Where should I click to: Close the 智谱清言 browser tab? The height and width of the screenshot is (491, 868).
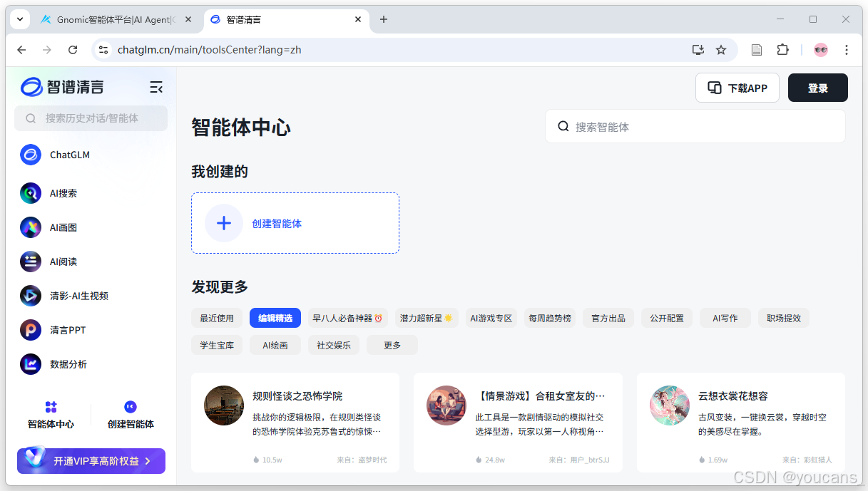click(x=357, y=19)
